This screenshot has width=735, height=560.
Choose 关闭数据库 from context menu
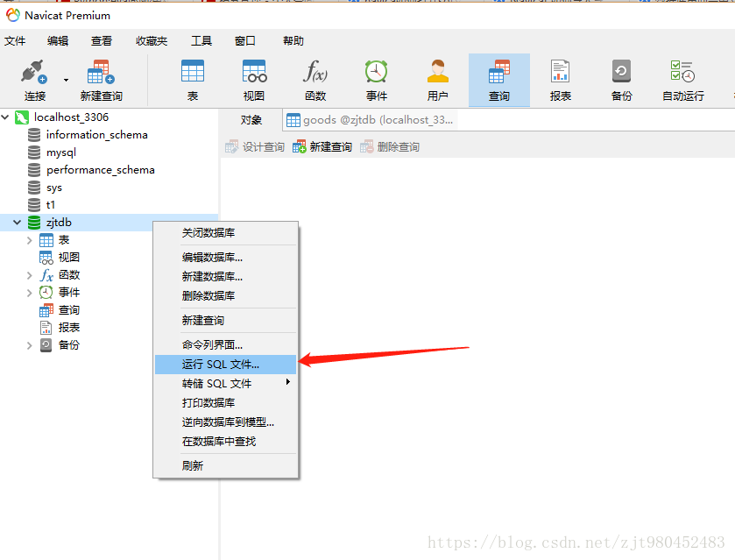point(225,232)
